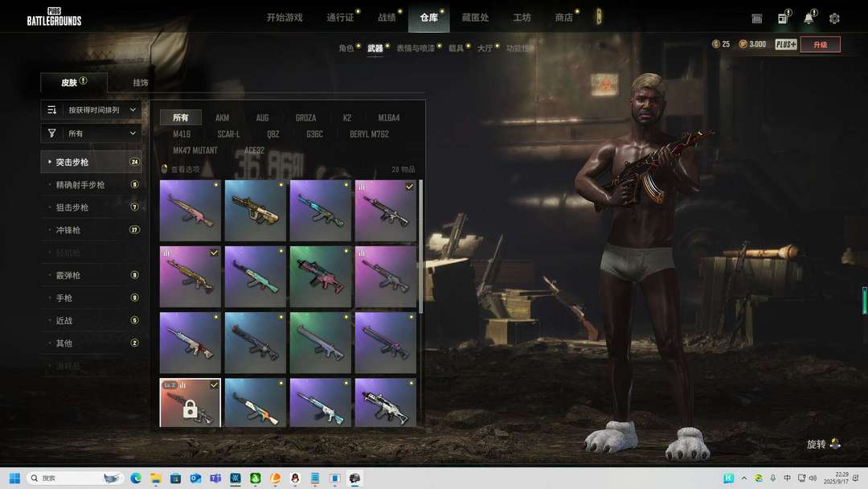The height and width of the screenshot is (489, 868).
Task: Go to the 开始游戏 tab
Action: tap(285, 18)
